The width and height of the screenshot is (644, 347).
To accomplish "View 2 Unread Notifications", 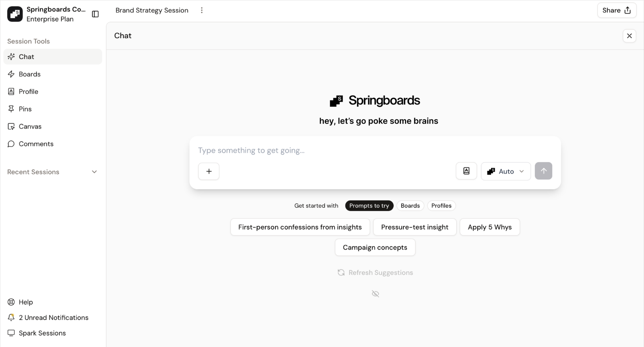I will 53,318.
